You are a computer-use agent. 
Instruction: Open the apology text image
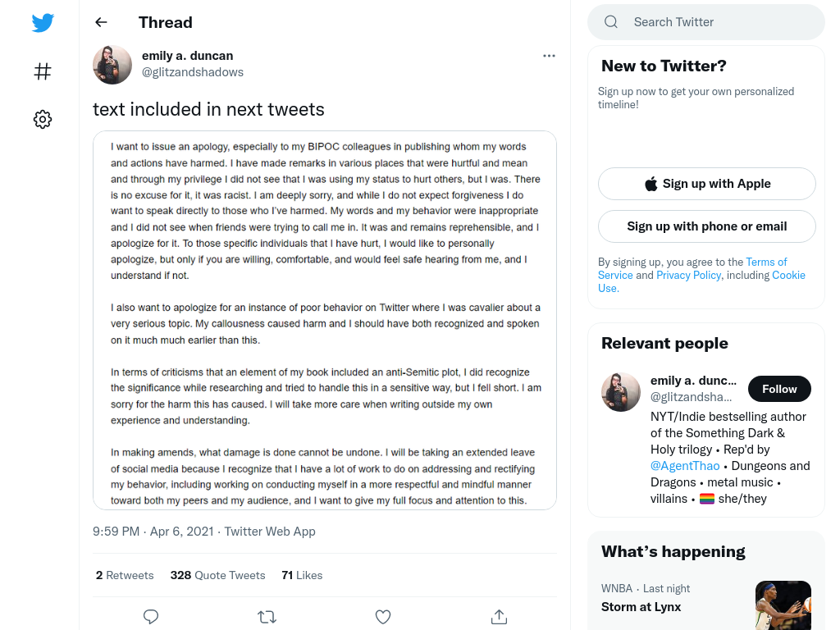tap(325, 321)
